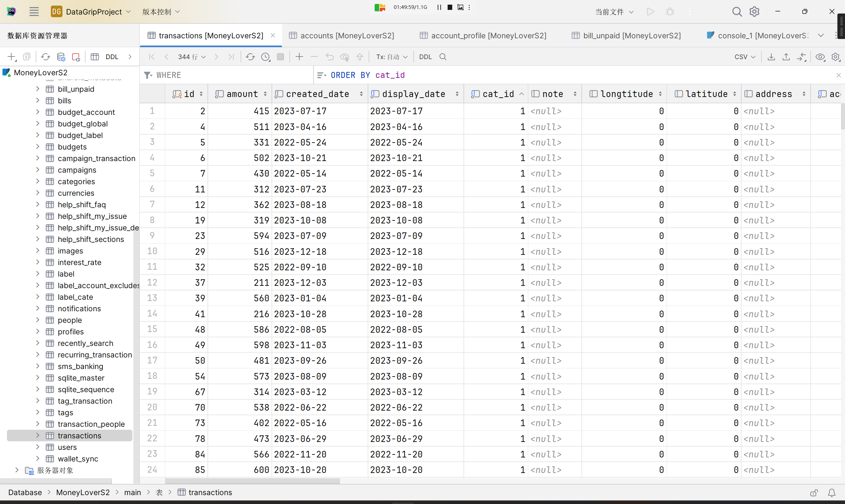Image resolution: width=845 pixels, height=504 pixels.
Task: Open the global search magnifier icon
Action: point(737,12)
